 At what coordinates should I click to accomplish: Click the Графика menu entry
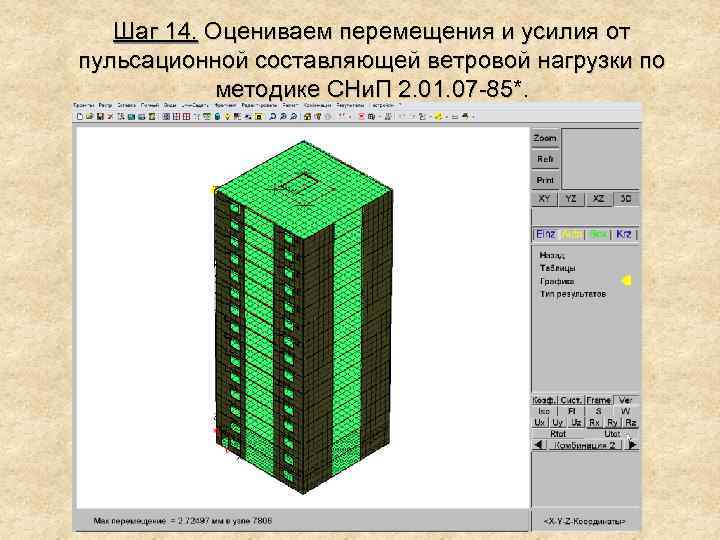pos(557,281)
